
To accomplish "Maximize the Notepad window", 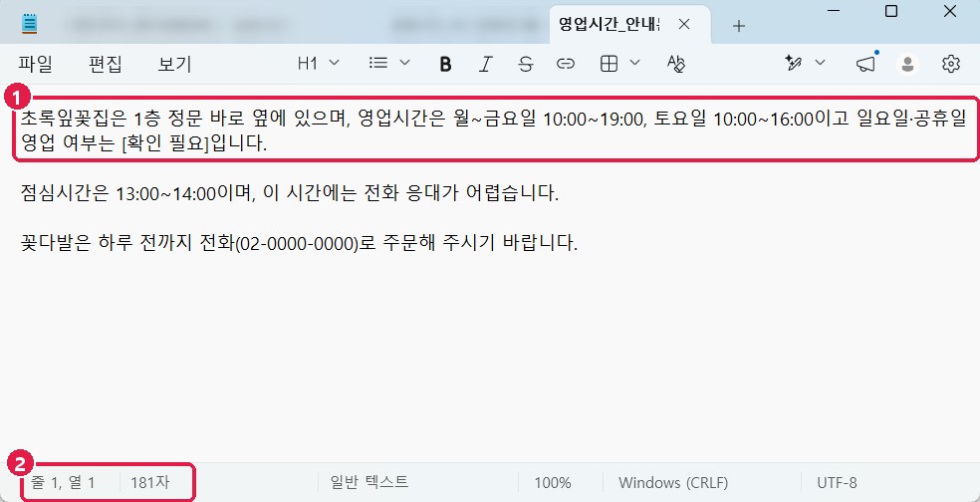I will point(892,11).
